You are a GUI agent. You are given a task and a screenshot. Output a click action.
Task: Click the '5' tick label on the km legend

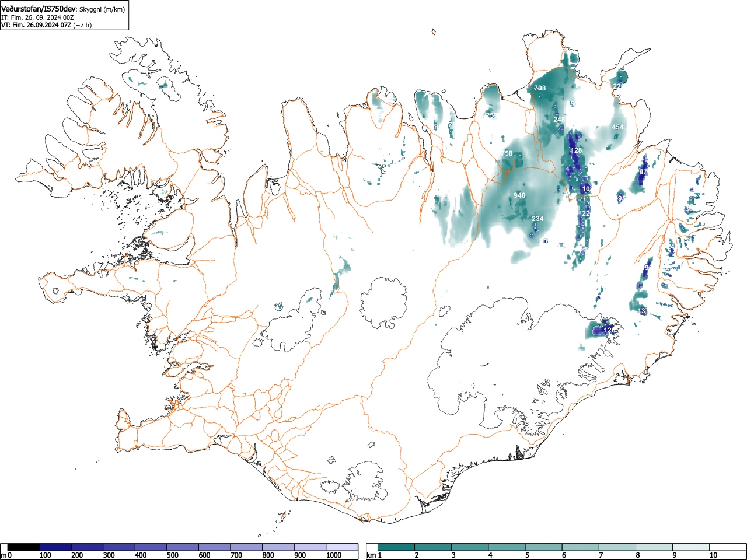click(527, 555)
